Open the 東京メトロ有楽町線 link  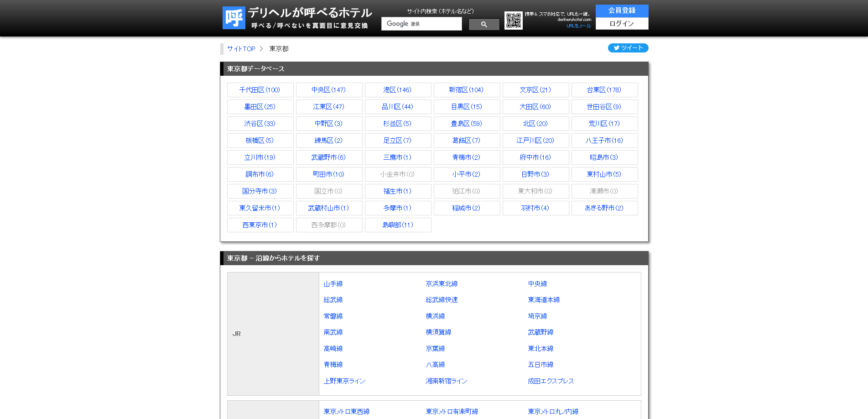[452, 412]
